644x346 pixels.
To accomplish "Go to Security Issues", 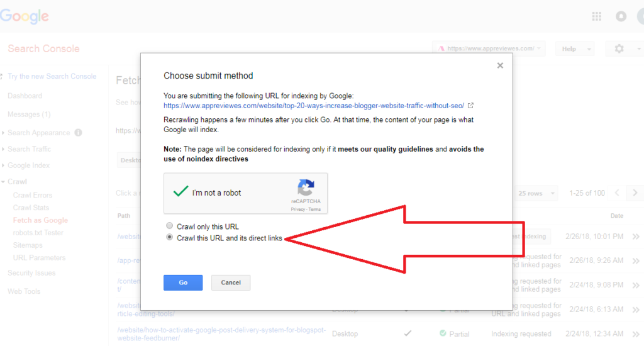I will [x=31, y=273].
